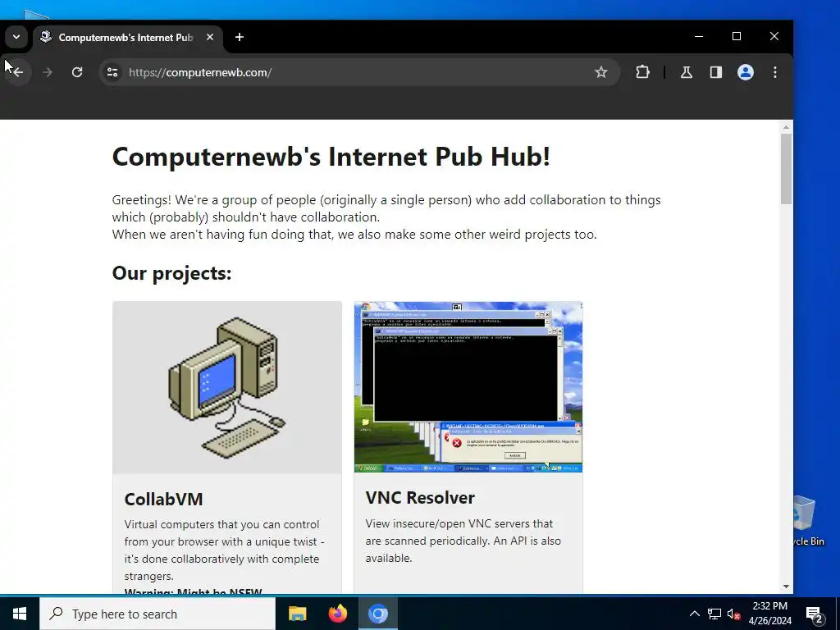Click the CollabVM description text
This screenshot has width=840, height=630.
[224, 550]
